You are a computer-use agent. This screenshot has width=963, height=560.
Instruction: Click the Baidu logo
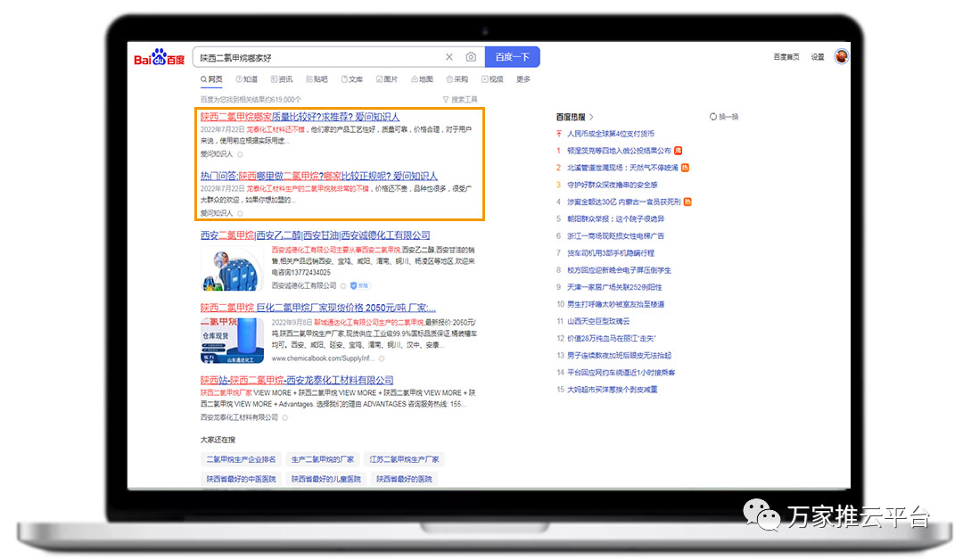160,58
